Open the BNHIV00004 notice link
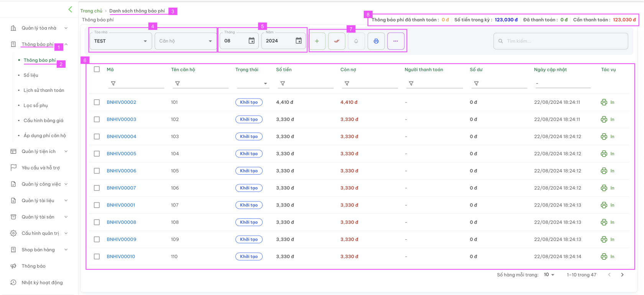Image resolution: width=644 pixels, height=295 pixels. [122, 136]
